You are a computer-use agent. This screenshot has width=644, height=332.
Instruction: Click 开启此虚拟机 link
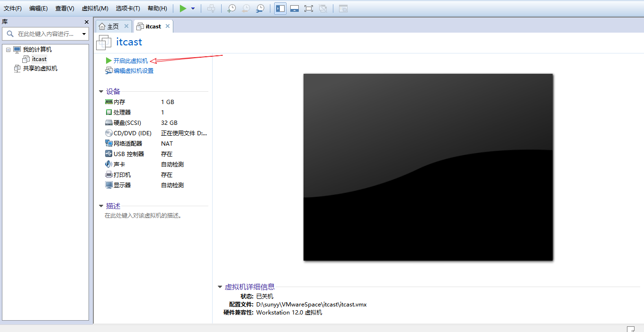(x=130, y=61)
